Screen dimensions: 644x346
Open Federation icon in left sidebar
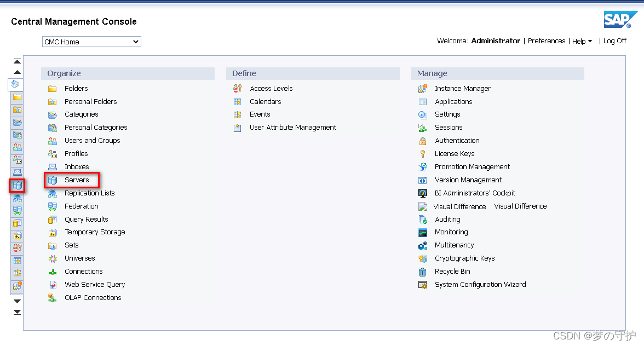(18, 211)
